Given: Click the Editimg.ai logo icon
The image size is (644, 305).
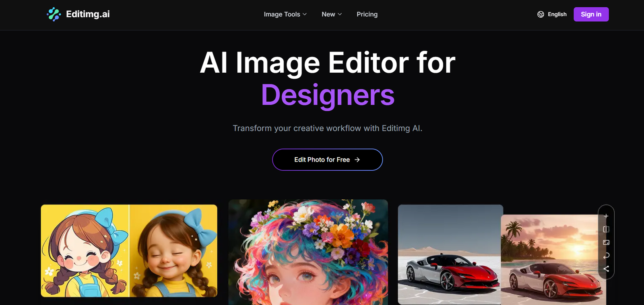Looking at the screenshot, I should coord(54,14).
